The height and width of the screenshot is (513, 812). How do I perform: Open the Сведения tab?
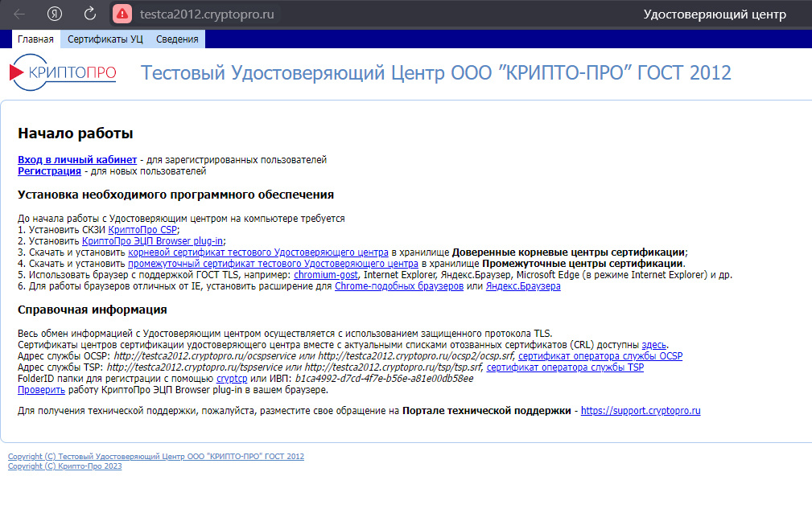(x=179, y=38)
